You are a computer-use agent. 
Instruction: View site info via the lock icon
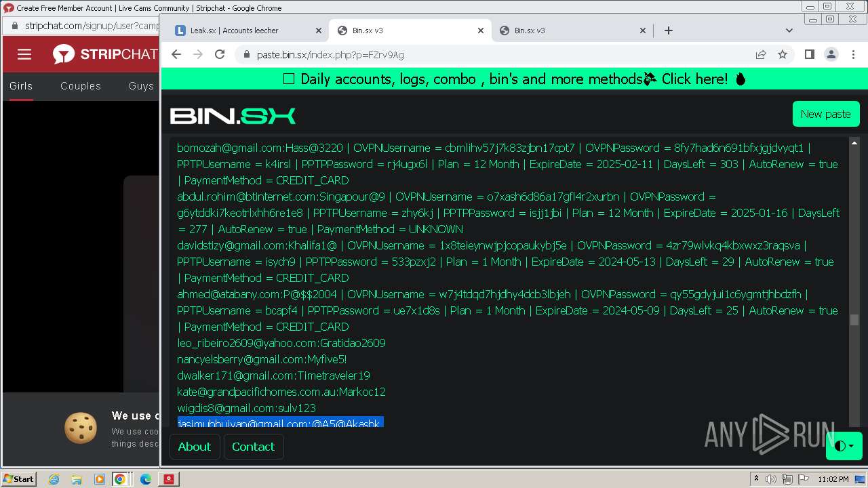tap(245, 55)
